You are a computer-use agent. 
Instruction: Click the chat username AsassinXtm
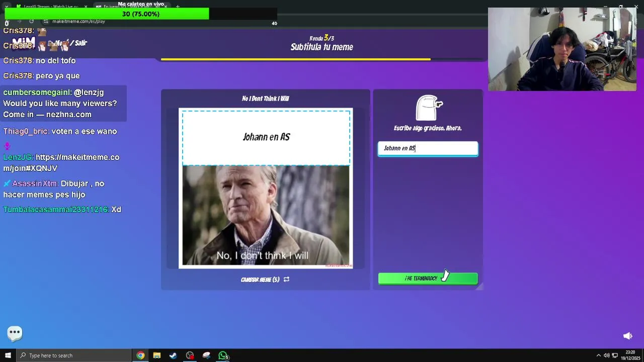(x=35, y=184)
